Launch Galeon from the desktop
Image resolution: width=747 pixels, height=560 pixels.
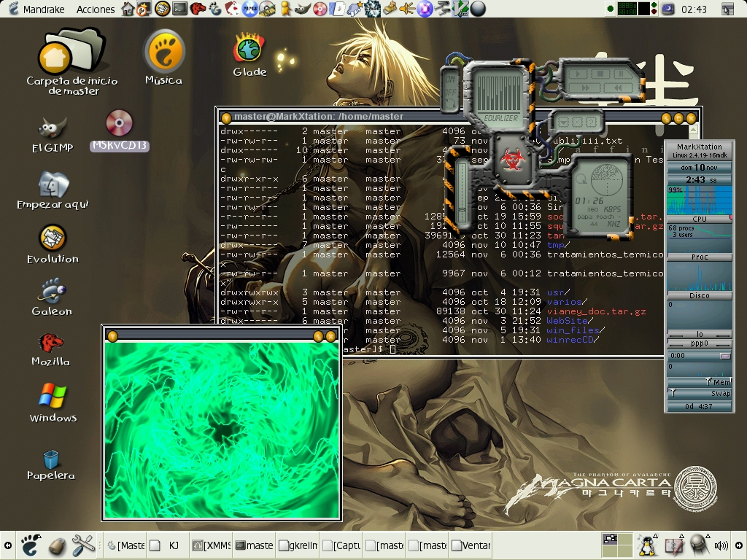(52, 297)
